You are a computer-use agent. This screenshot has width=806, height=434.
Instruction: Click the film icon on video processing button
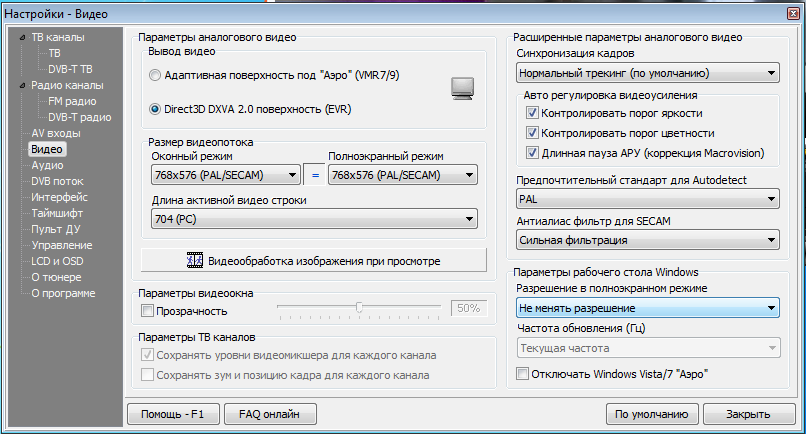(x=195, y=261)
